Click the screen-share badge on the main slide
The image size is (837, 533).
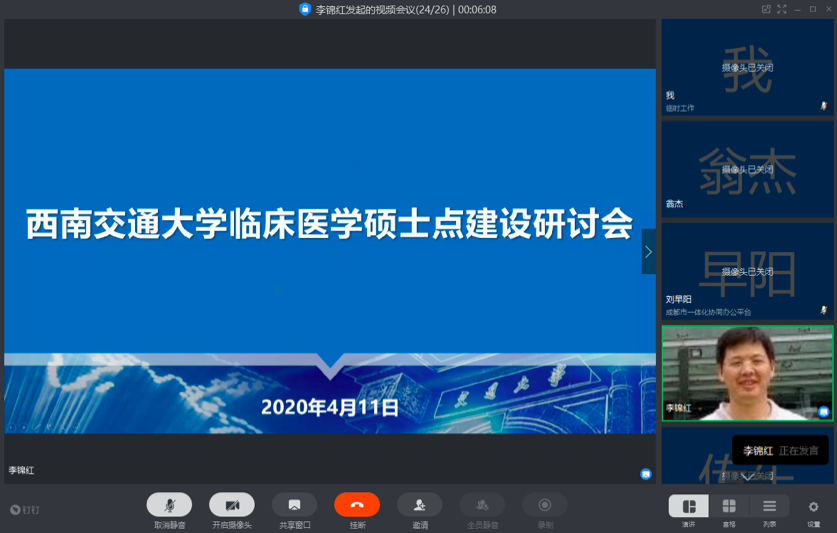(646, 473)
